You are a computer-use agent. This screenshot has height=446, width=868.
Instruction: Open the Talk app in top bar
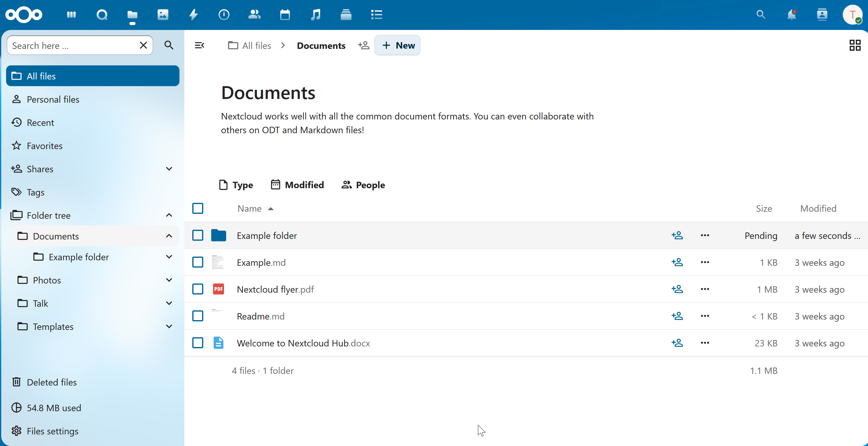tap(102, 14)
